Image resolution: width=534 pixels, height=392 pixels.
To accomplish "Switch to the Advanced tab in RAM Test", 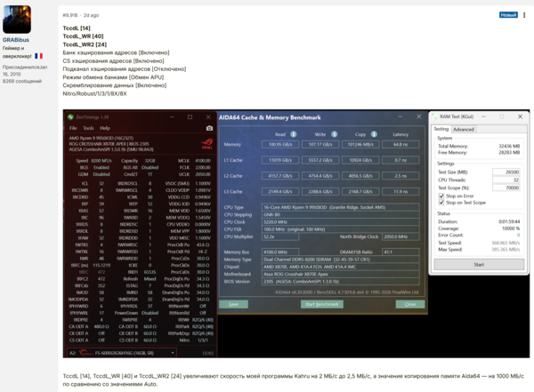I will [464, 129].
